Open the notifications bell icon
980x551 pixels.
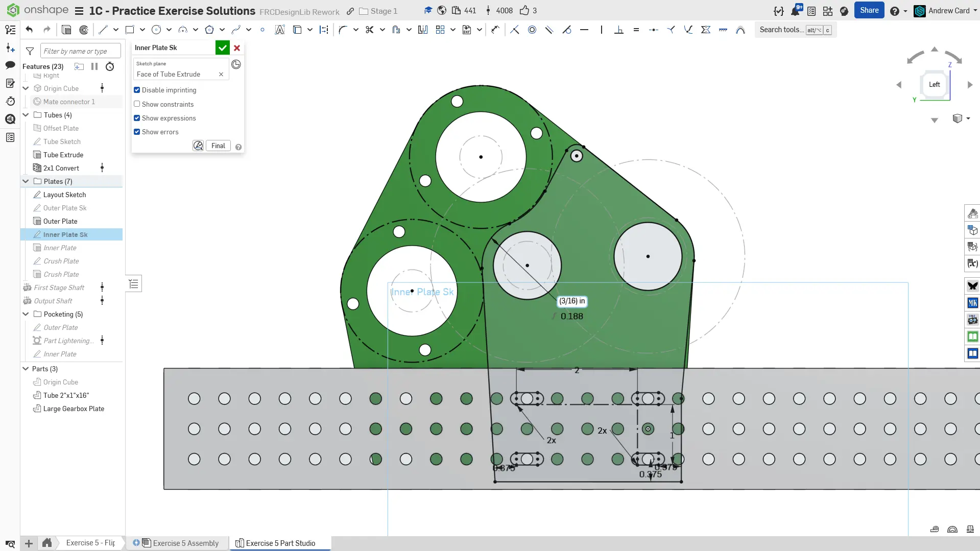pyautogui.click(x=795, y=11)
